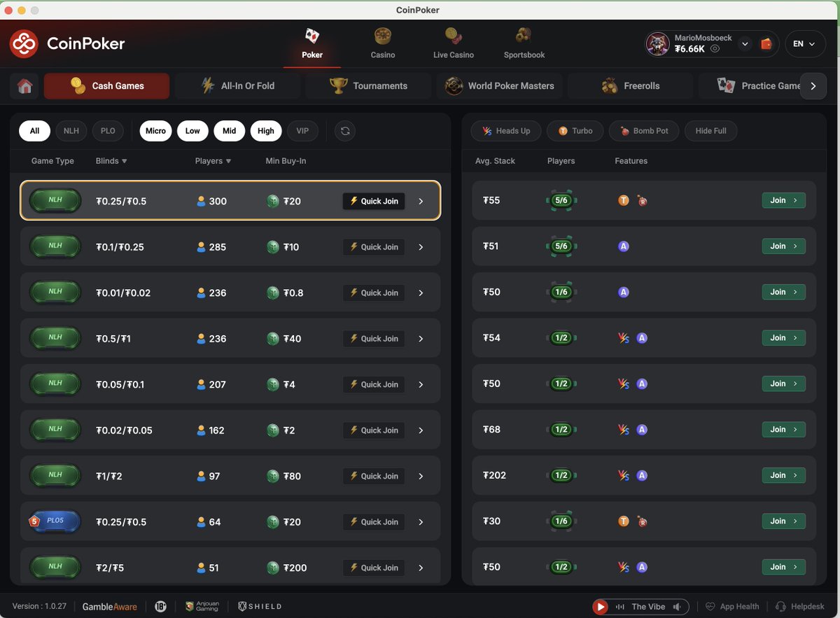Toggle the Bomb Pot filter

coord(644,131)
